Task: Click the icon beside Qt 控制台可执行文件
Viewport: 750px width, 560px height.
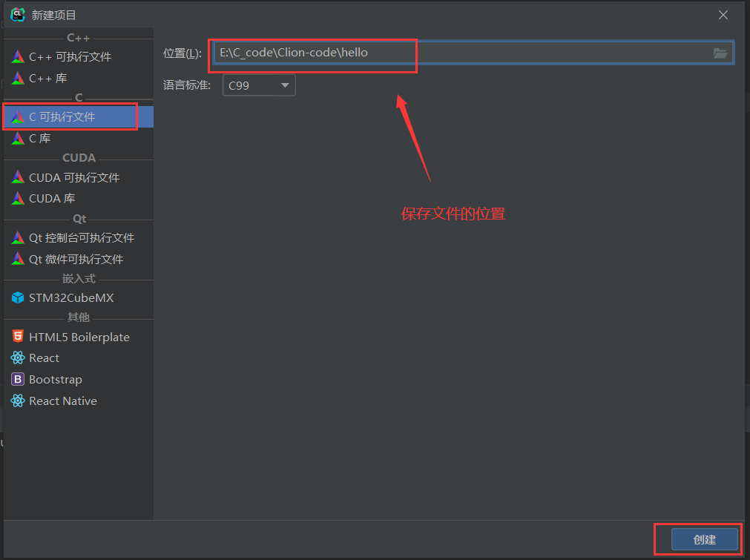Action: click(18, 237)
